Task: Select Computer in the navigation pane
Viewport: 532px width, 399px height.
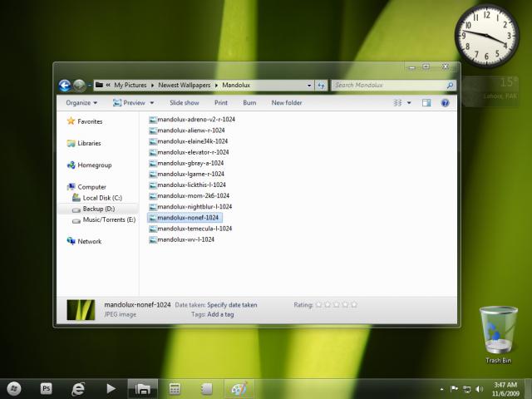Action: click(x=86, y=187)
